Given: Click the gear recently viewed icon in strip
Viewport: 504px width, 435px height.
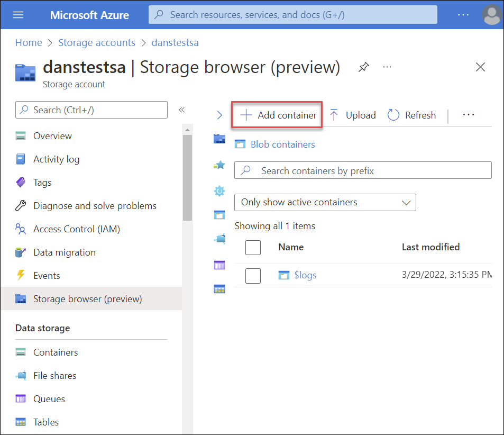Looking at the screenshot, I should click(219, 191).
